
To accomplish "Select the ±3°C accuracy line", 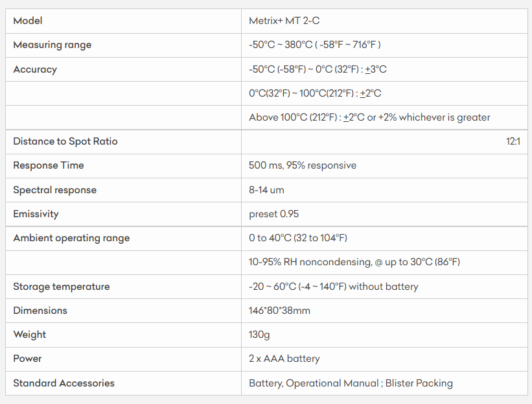I will [x=318, y=69].
